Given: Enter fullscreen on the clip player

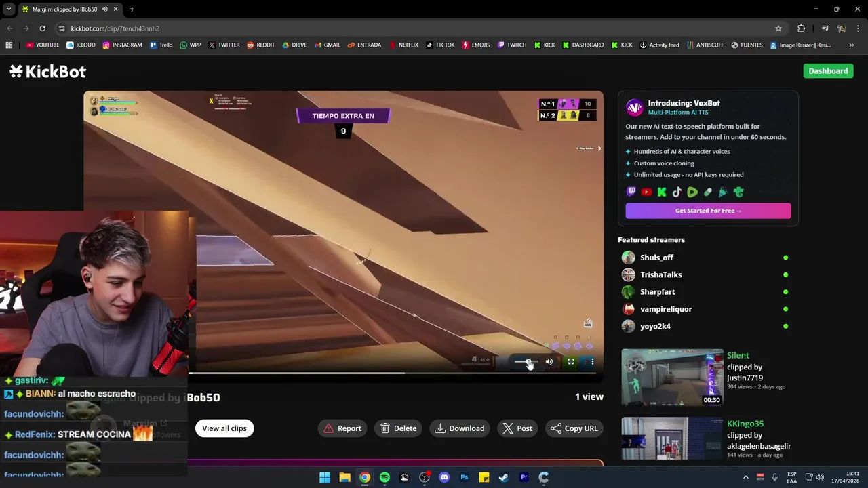Looking at the screenshot, I should coord(571,362).
